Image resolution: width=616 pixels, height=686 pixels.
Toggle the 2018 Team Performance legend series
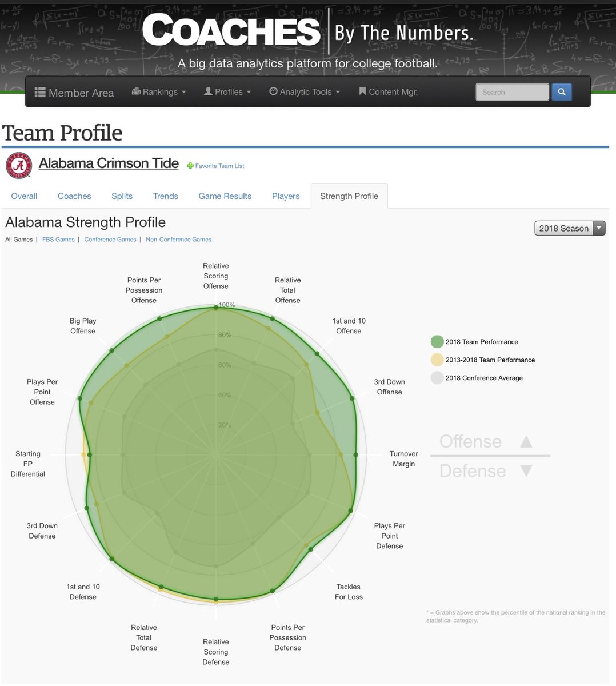[x=437, y=342]
